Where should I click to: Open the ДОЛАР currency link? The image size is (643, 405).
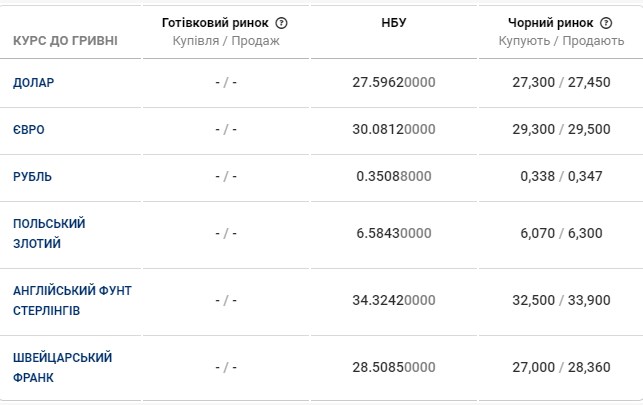point(33,82)
